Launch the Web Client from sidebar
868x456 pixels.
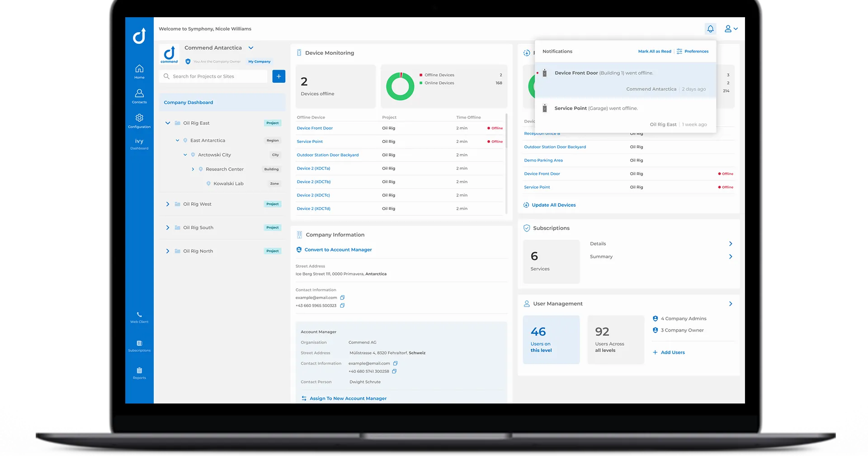(139, 317)
